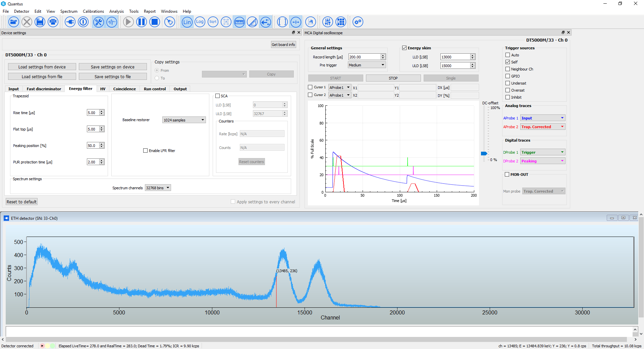
Task: Open the Pre trigger dropdown
Action: pos(367,65)
